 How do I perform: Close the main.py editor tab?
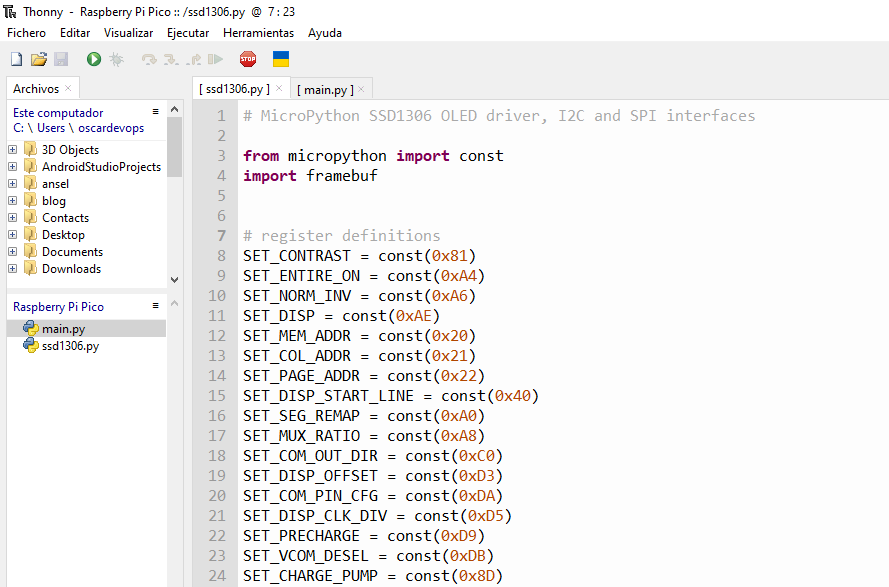[x=361, y=88]
